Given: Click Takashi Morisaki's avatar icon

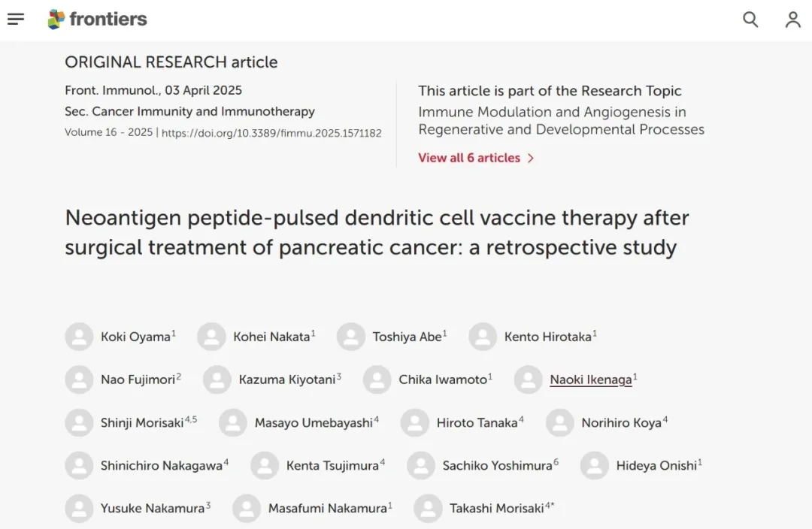Looking at the screenshot, I should [x=428, y=508].
